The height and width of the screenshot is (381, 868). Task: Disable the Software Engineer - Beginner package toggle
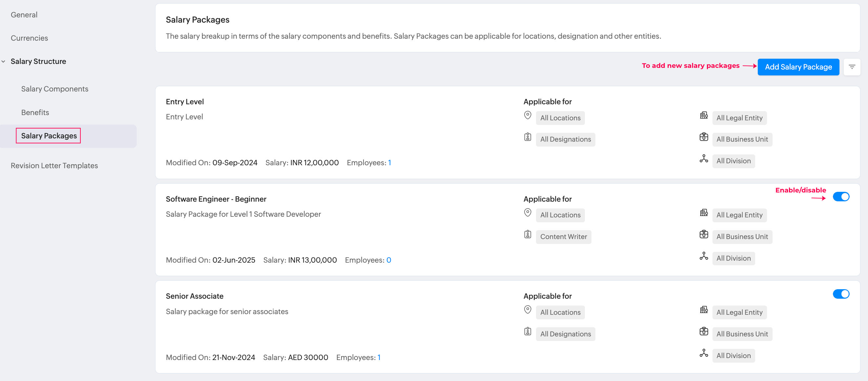pos(841,196)
